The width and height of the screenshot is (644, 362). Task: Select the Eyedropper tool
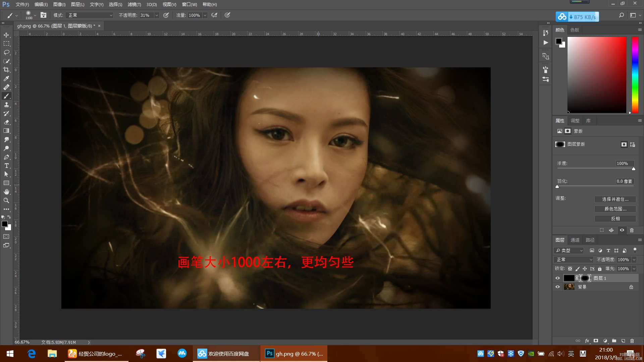(x=6, y=78)
